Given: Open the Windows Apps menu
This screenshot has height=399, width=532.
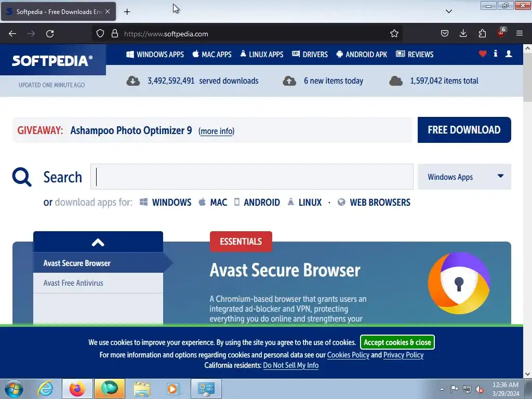Looking at the screenshot, I should 155,54.
